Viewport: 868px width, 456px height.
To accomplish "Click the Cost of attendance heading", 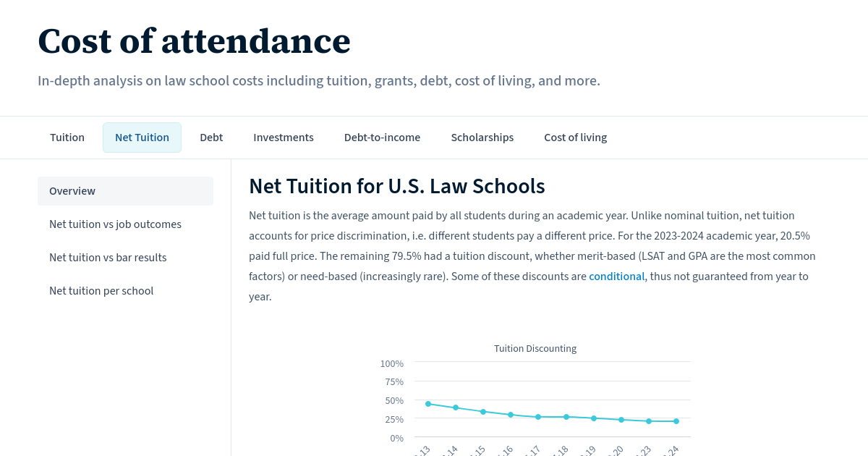I will [194, 41].
